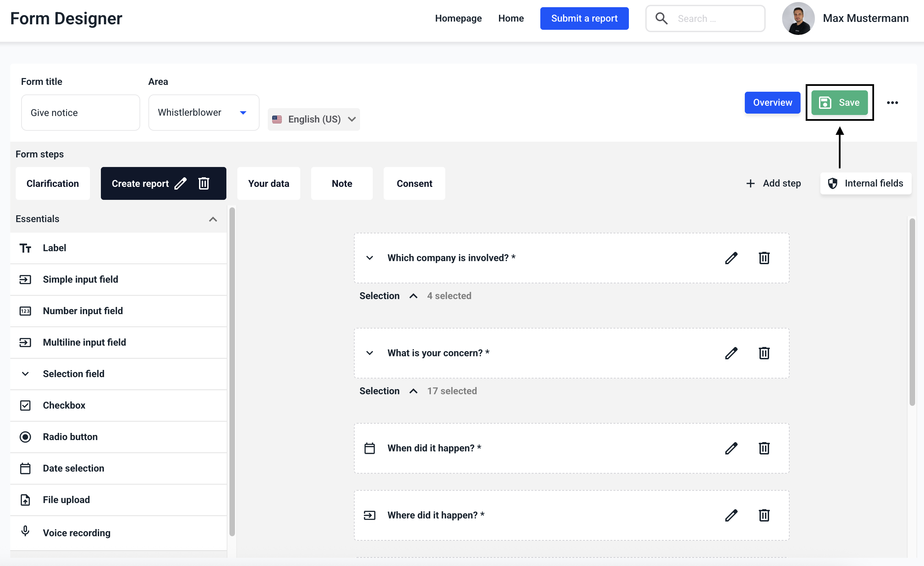Delete the 'Where did it happen?' field

(764, 515)
